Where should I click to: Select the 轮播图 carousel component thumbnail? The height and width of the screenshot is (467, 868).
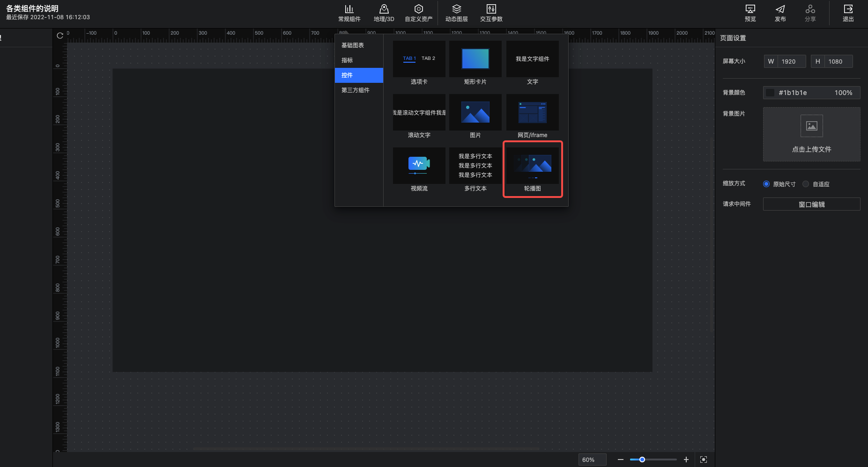pyautogui.click(x=532, y=166)
